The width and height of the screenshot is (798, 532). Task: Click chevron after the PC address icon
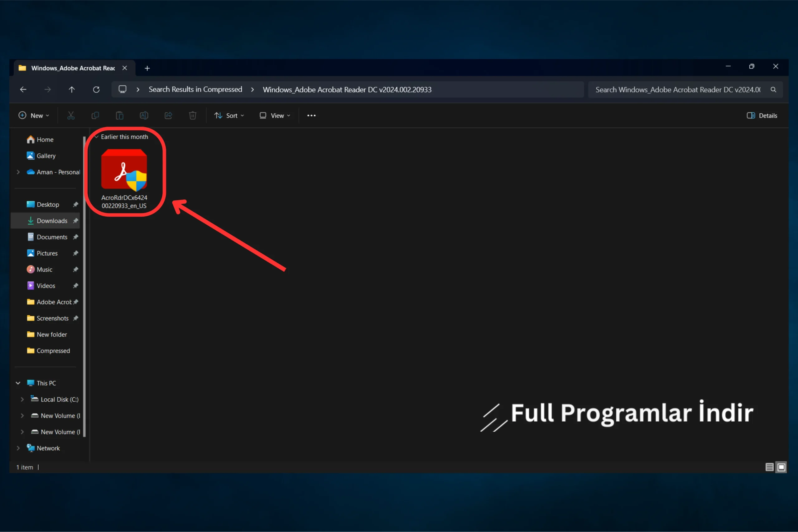[x=138, y=89]
